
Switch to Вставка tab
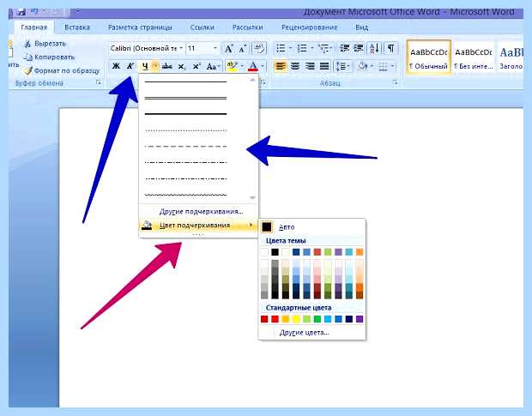point(77,27)
